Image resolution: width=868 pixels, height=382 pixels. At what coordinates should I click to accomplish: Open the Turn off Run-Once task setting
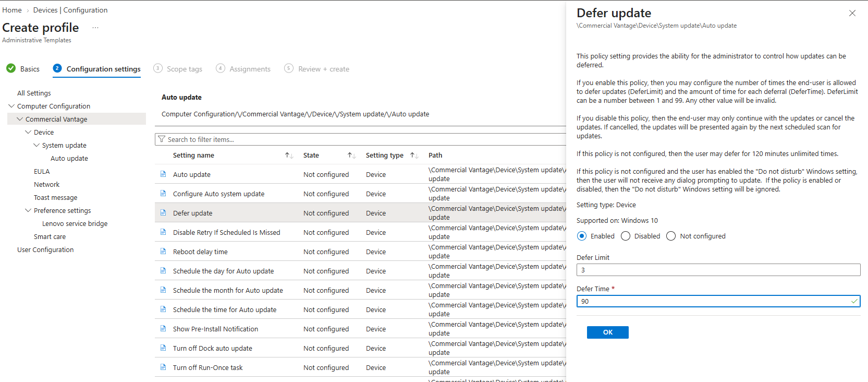tap(208, 368)
